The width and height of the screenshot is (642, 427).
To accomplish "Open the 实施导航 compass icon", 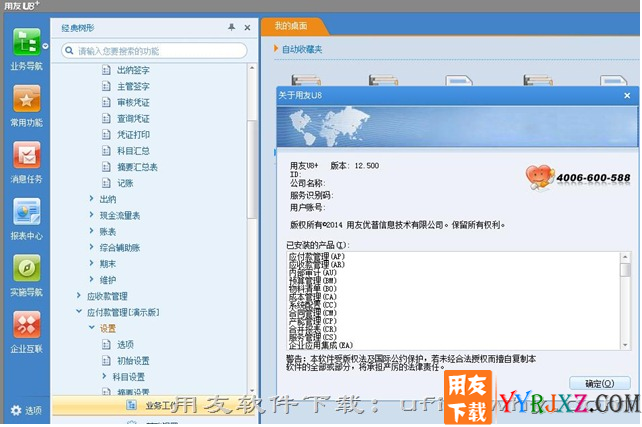I will pyautogui.click(x=27, y=268).
